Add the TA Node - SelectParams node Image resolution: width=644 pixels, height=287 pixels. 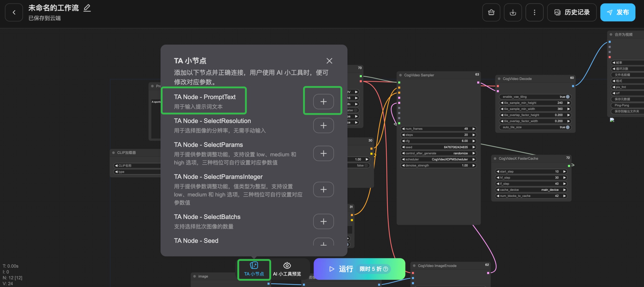coord(323,153)
